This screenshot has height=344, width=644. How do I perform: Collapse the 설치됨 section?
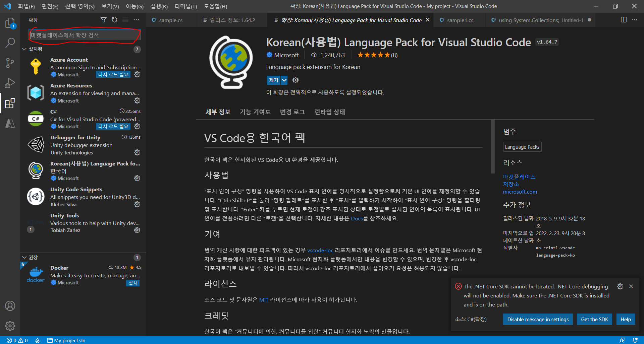24,49
